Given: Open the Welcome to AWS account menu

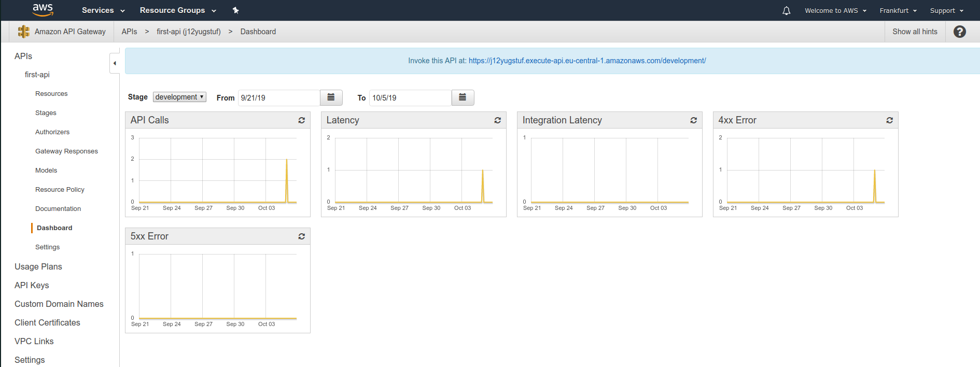Looking at the screenshot, I should tap(835, 10).
